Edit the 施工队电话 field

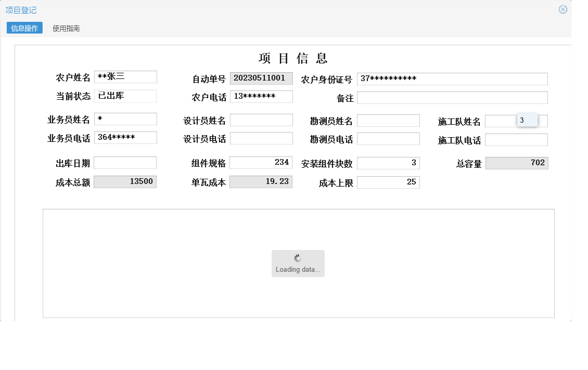point(517,139)
